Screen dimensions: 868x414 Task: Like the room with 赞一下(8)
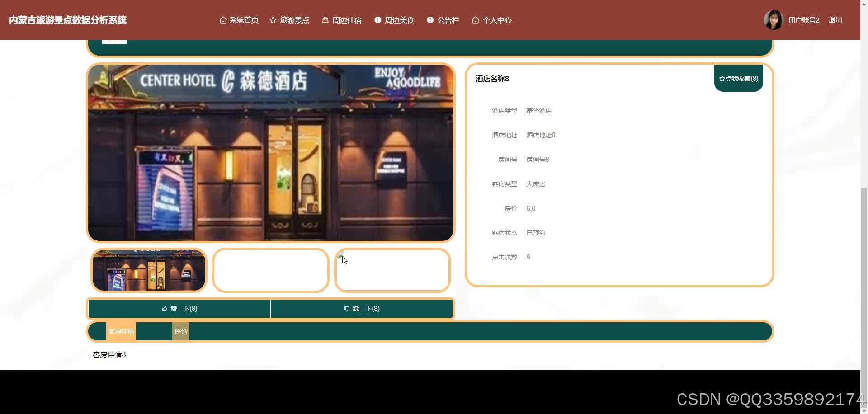179,309
